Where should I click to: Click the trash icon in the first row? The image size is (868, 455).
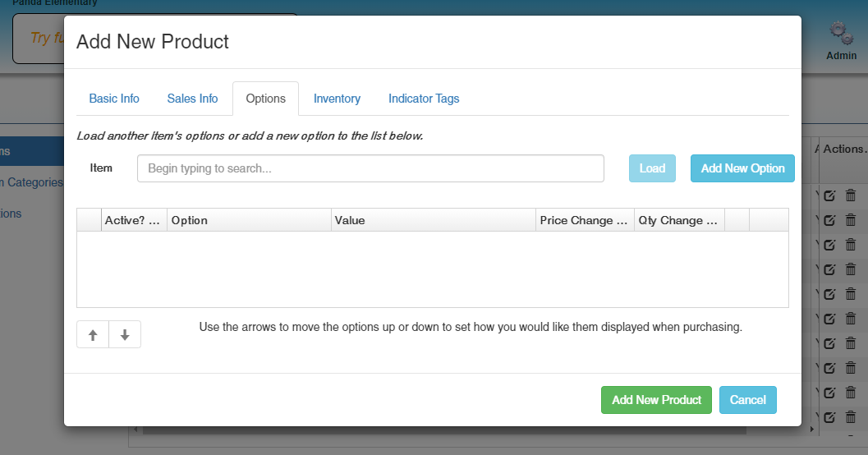(x=851, y=195)
